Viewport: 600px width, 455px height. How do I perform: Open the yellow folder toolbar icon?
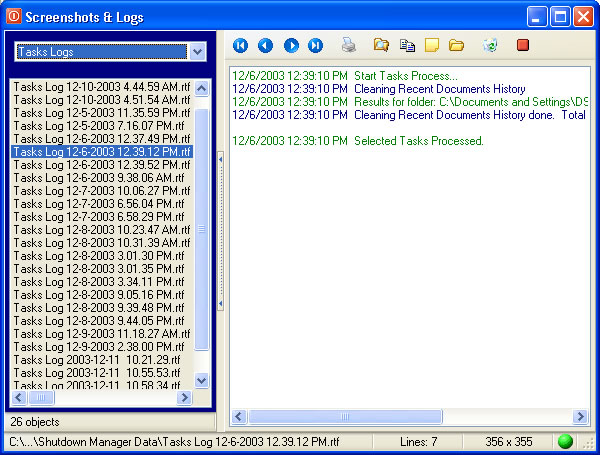pyautogui.click(x=457, y=45)
